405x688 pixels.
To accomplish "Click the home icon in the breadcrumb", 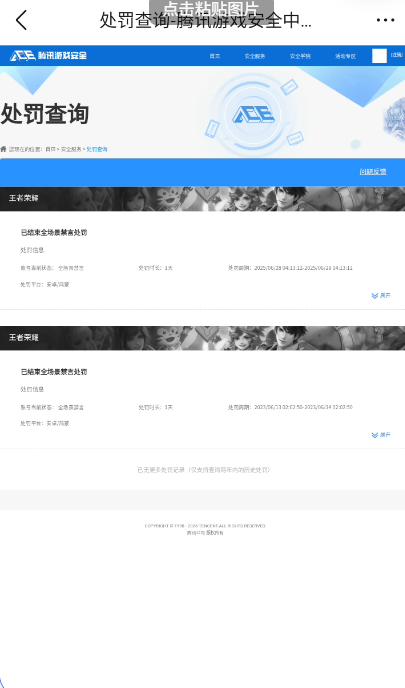I will click(4, 149).
